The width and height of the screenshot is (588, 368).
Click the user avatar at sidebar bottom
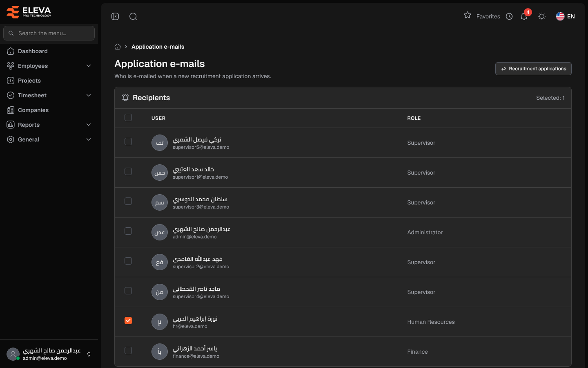pyautogui.click(x=13, y=354)
